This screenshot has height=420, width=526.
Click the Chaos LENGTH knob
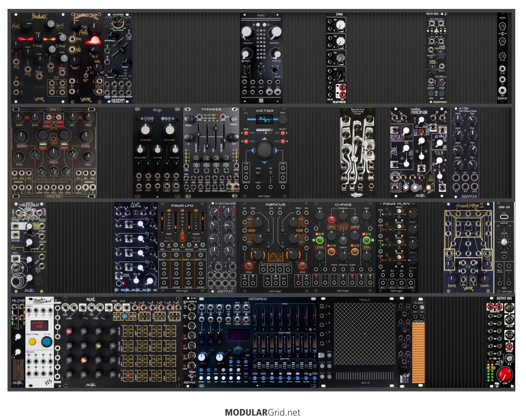[343, 255]
